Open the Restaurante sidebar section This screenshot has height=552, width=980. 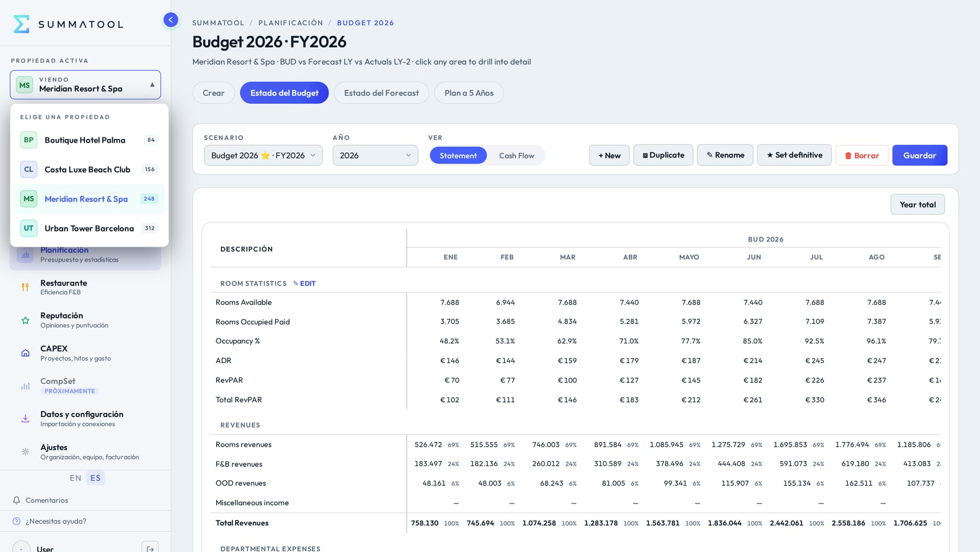tap(85, 287)
